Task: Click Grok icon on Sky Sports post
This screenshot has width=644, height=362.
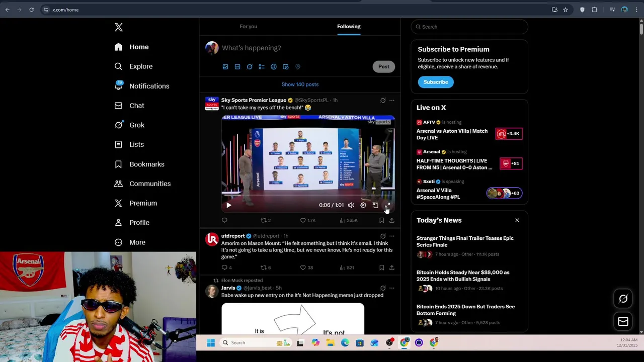Action: pos(383,100)
